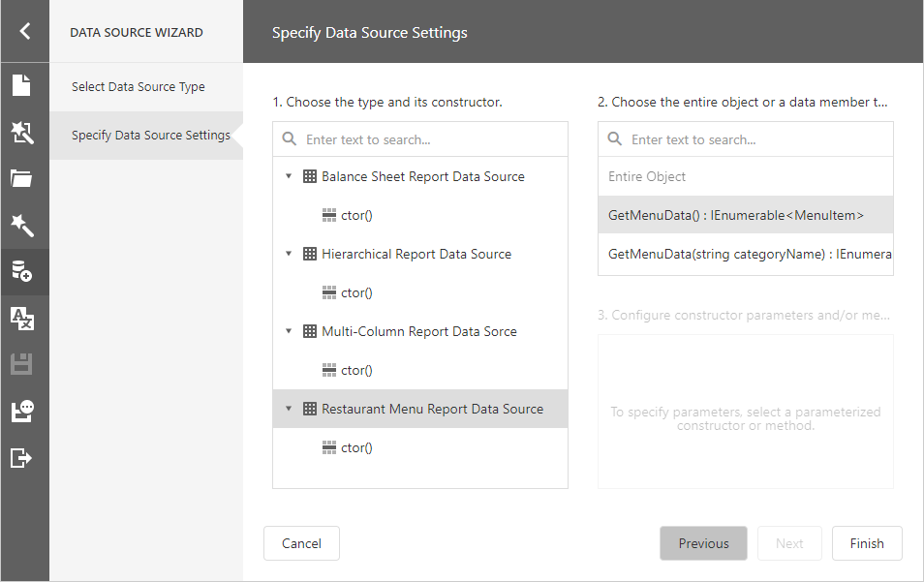Viewport: 924px width, 582px height.
Task: Click the Exit icon in sidebar
Action: coord(21,457)
